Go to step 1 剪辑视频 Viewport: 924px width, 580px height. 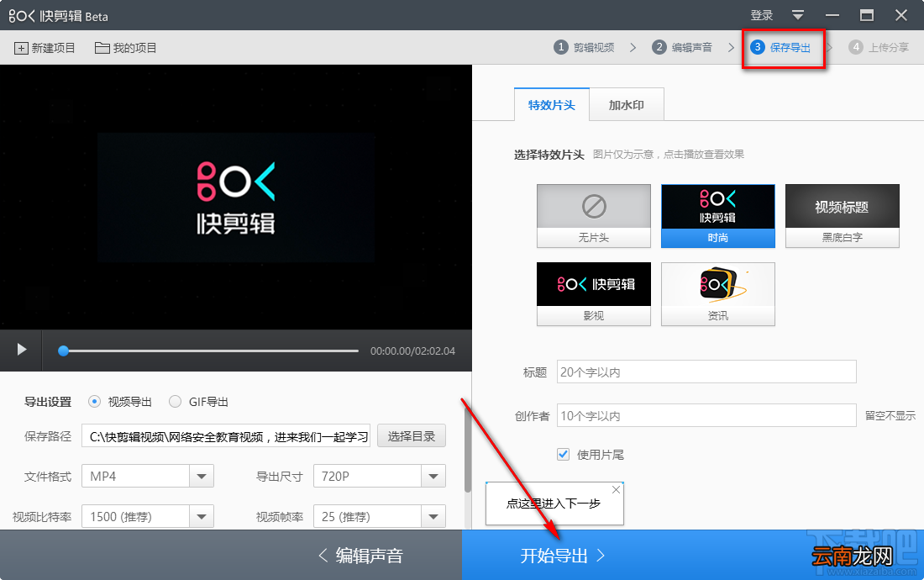tap(585, 47)
